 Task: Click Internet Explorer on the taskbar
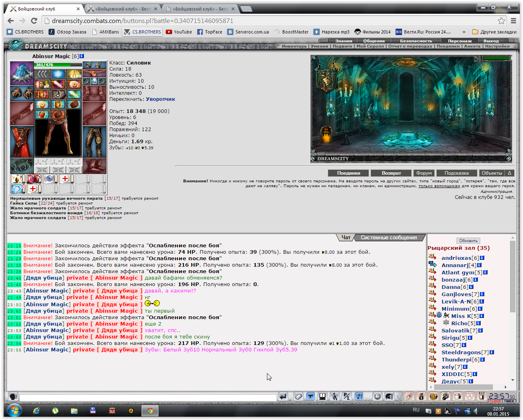37,411
